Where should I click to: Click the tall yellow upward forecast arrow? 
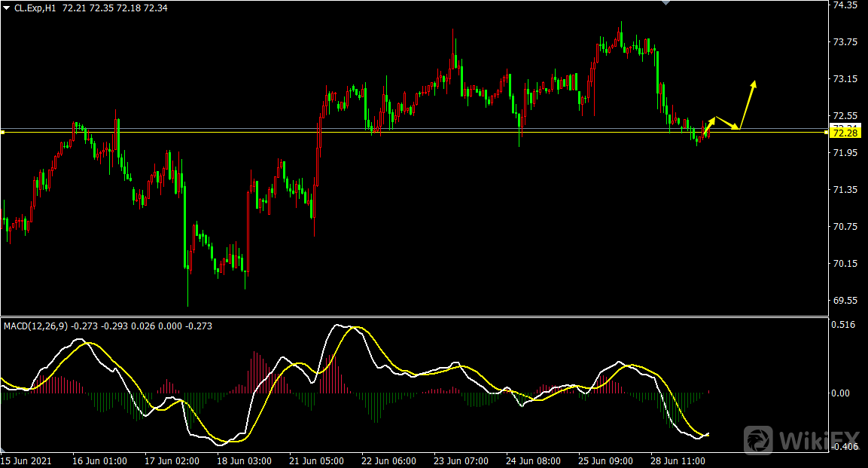pos(748,104)
